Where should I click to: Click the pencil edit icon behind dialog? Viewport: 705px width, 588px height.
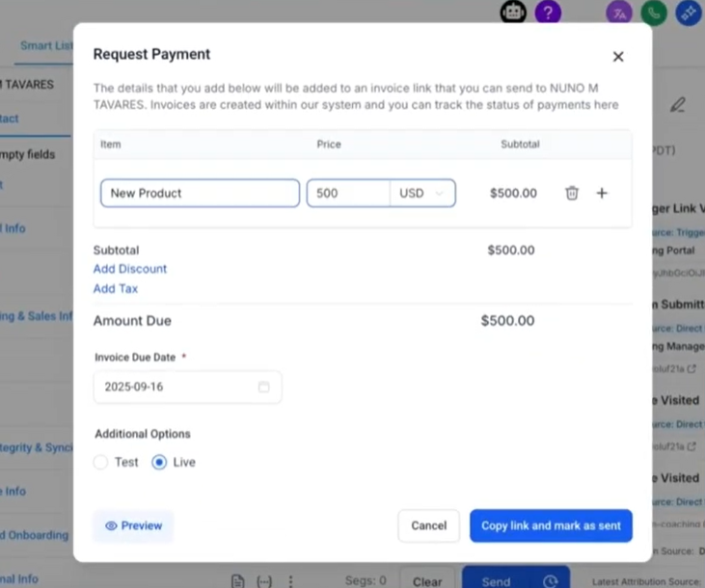click(678, 105)
